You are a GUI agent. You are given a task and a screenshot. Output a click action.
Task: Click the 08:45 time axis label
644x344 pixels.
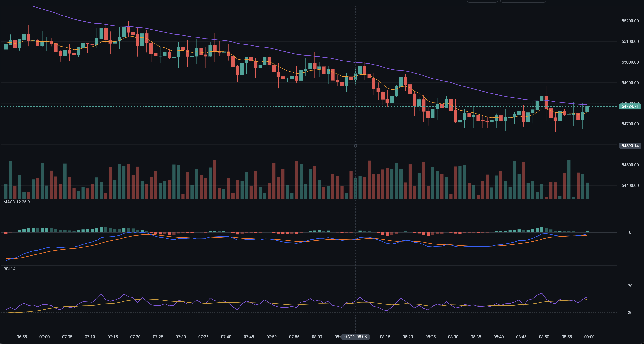click(522, 337)
